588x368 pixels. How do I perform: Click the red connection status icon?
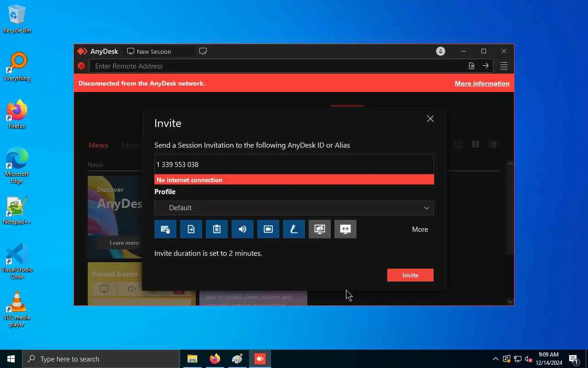coord(81,66)
